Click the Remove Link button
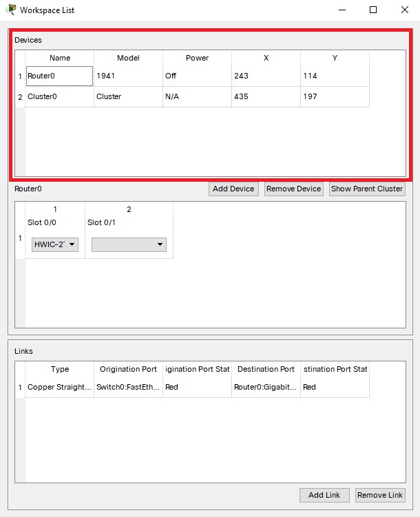Viewport: 420px width, 517px height. 380,495
